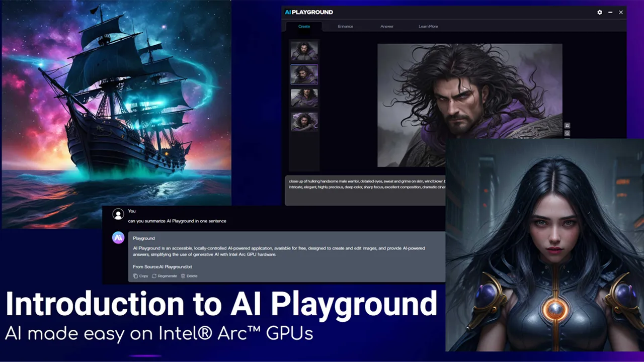Select the first warrior thumbnail
This screenshot has width=644, height=362.
[x=304, y=51]
